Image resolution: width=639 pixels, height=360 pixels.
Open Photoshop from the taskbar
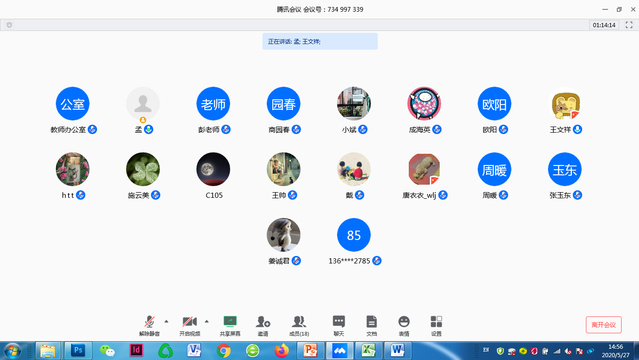[78, 351]
